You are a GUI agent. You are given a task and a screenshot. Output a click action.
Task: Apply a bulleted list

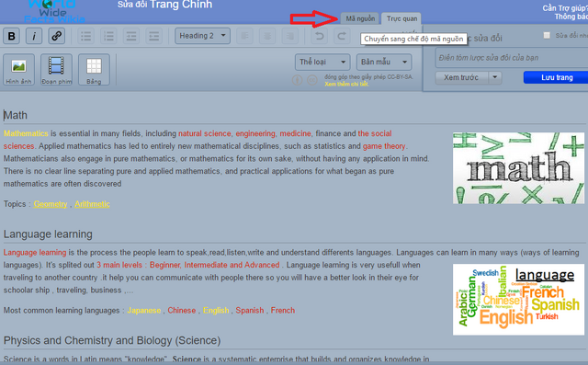click(x=85, y=36)
